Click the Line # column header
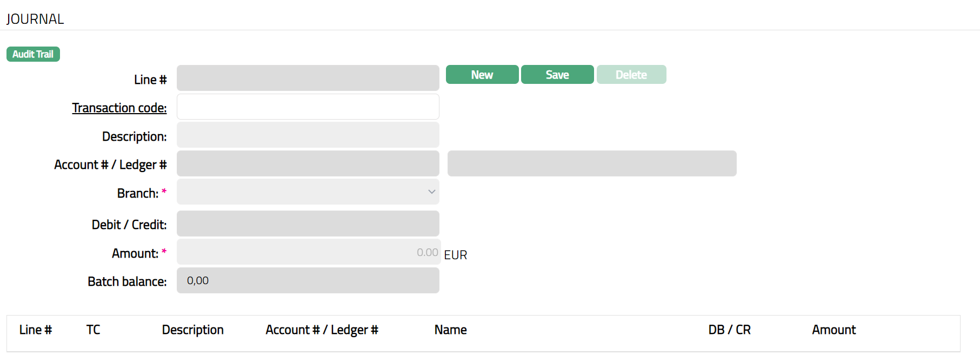 pos(36,330)
